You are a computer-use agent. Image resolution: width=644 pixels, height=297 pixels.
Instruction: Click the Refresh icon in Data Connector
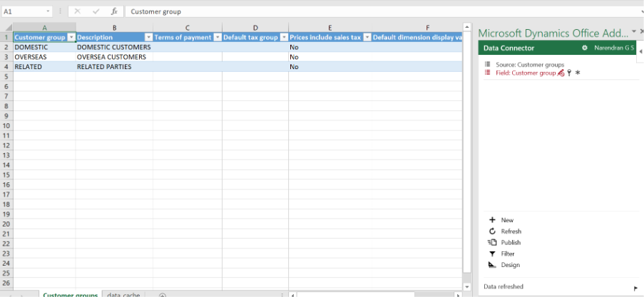[492, 231]
